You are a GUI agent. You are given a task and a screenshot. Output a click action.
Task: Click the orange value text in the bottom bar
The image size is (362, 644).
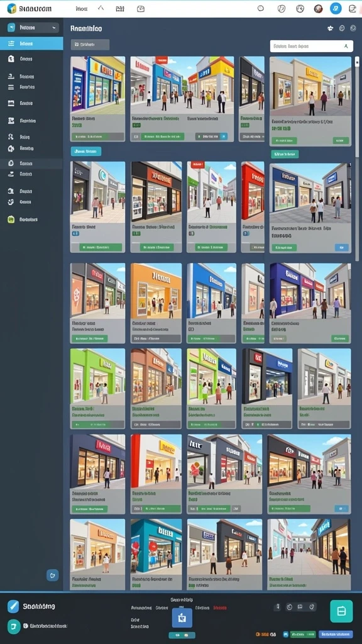pos(263,634)
